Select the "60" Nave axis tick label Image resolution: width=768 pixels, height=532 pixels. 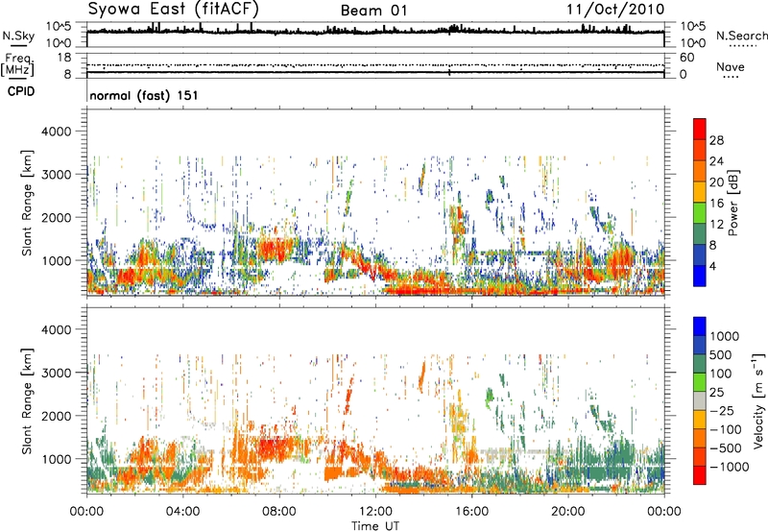coord(686,58)
